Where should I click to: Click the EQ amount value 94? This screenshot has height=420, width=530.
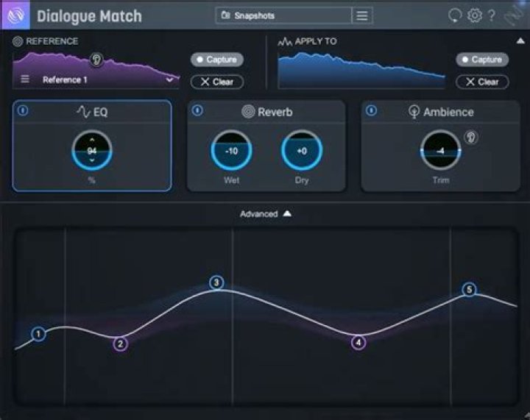click(x=92, y=151)
